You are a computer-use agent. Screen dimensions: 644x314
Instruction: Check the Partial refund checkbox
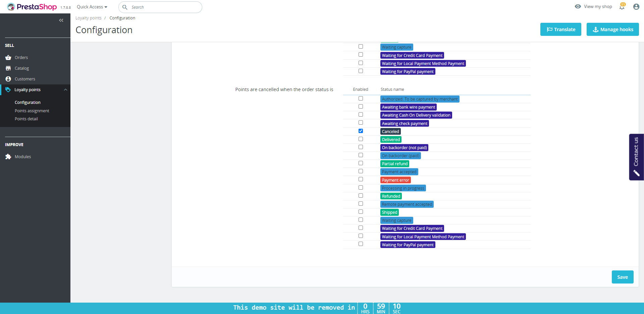pos(361,163)
